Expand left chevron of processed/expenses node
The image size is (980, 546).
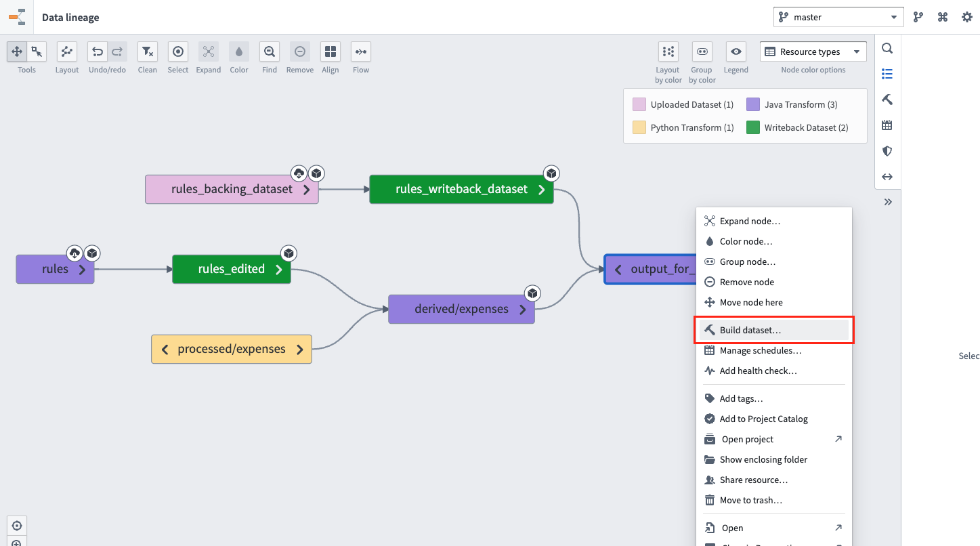pos(165,350)
